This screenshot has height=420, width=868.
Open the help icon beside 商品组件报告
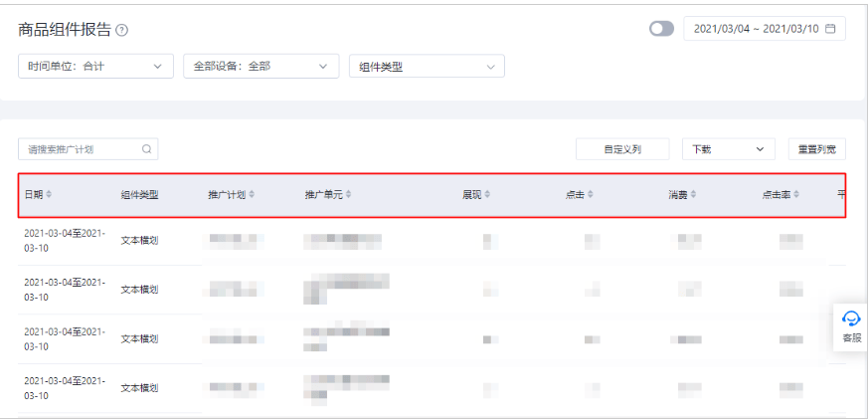(122, 31)
